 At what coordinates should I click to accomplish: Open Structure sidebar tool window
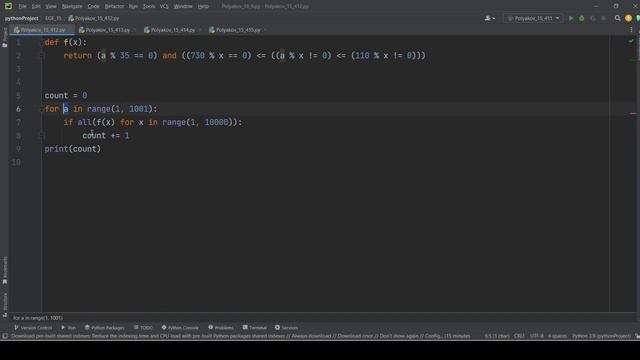tap(4, 304)
